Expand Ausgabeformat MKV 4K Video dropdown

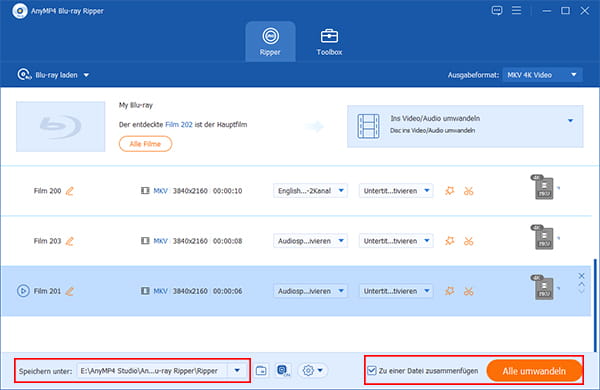coord(543,75)
